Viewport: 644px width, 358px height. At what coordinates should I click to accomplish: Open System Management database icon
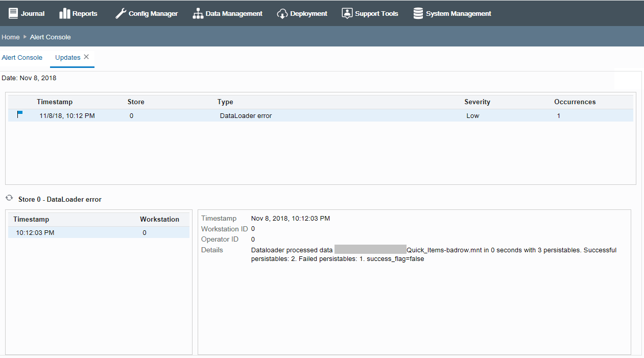tap(418, 13)
